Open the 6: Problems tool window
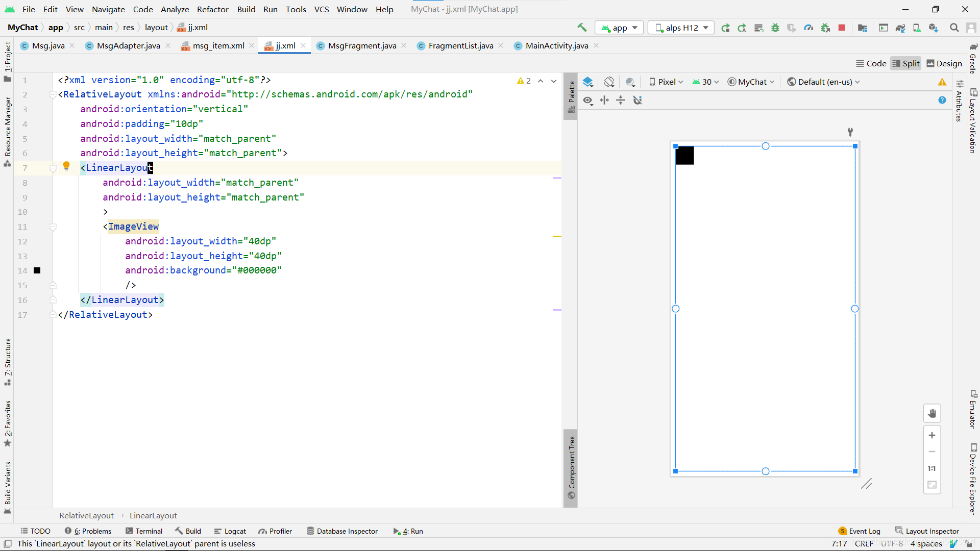This screenshot has width=980, height=551. (x=88, y=531)
